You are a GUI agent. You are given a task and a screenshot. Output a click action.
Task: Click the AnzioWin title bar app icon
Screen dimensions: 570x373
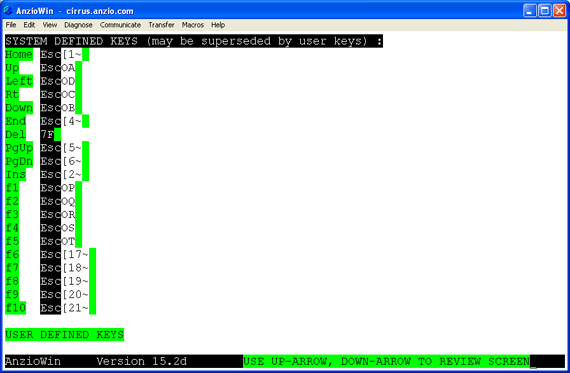(x=8, y=11)
